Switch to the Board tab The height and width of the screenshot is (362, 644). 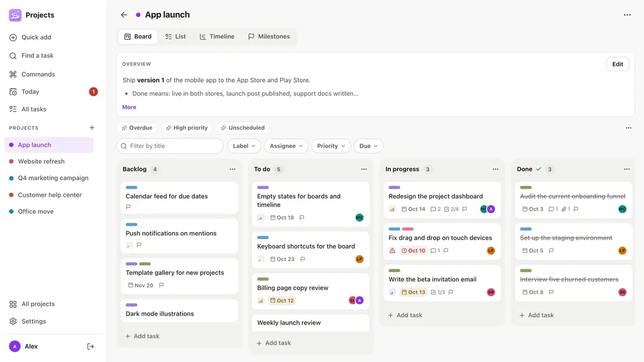coord(138,36)
